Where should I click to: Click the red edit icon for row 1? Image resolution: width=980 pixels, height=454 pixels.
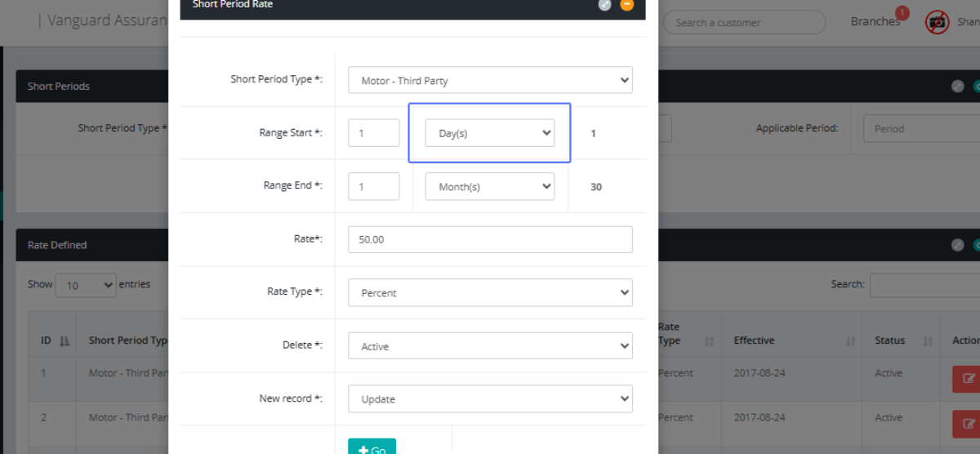click(967, 378)
